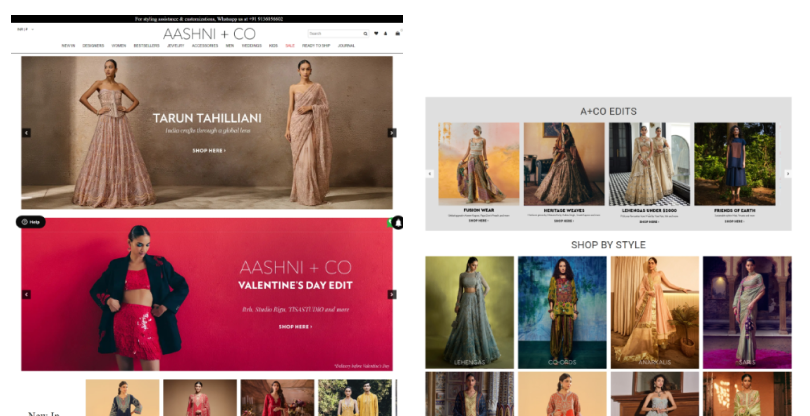The height and width of the screenshot is (416, 810).
Task: Open the Journal menu item
Action: point(346,46)
